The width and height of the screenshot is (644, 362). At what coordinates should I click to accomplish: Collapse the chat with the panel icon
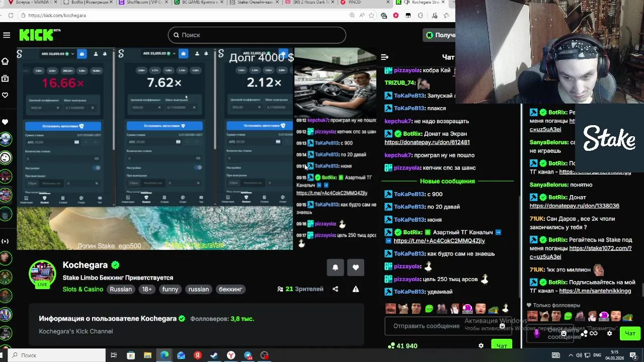tap(384, 57)
